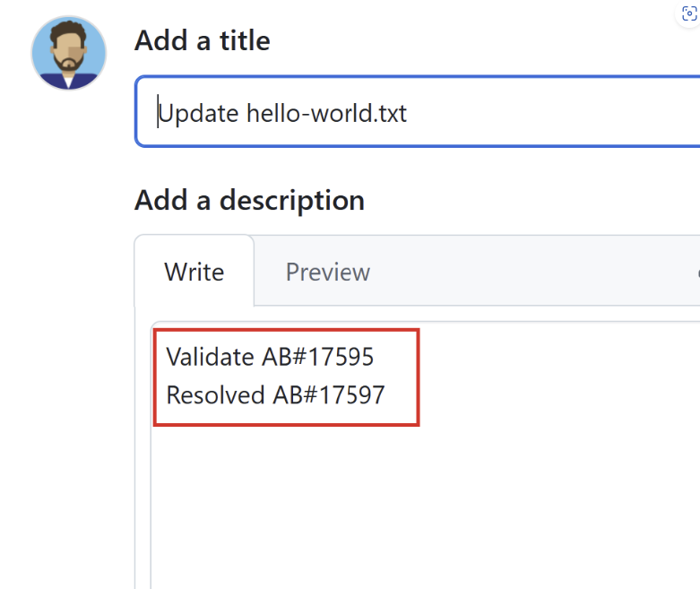Viewport: 700px width, 589px height.
Task: Click the blank title field space after the text
Action: (x=554, y=113)
